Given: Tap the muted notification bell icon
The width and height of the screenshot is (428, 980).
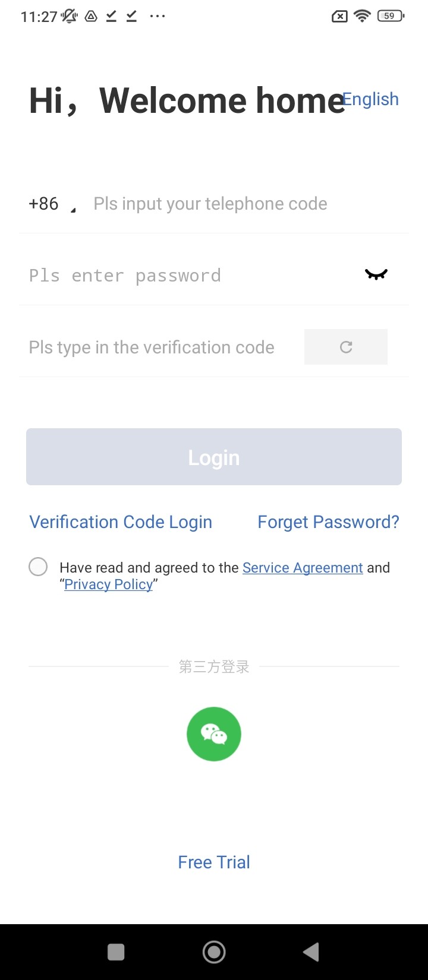Looking at the screenshot, I should tap(70, 16).
